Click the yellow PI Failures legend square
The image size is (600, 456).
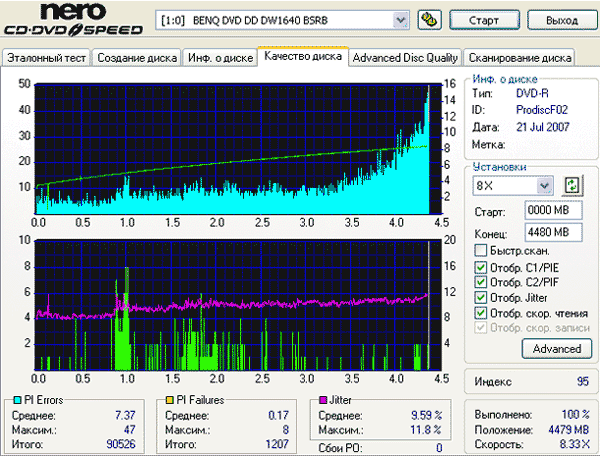170,400
